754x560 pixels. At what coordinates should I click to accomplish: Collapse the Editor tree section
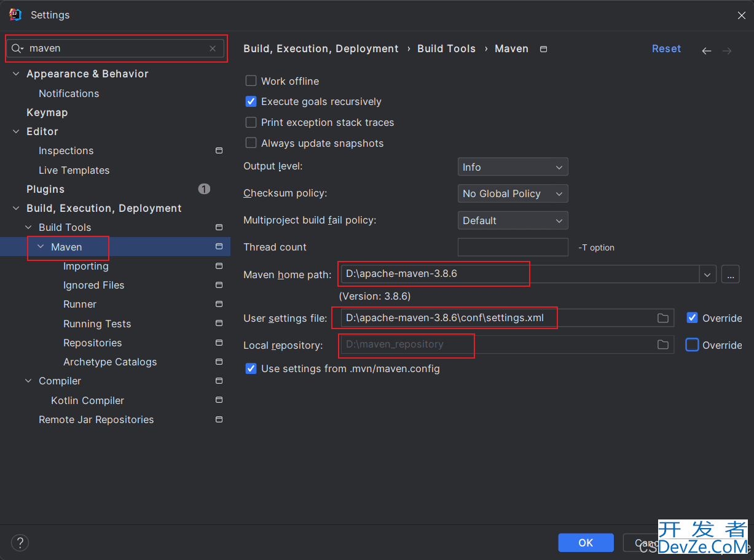pyautogui.click(x=17, y=131)
